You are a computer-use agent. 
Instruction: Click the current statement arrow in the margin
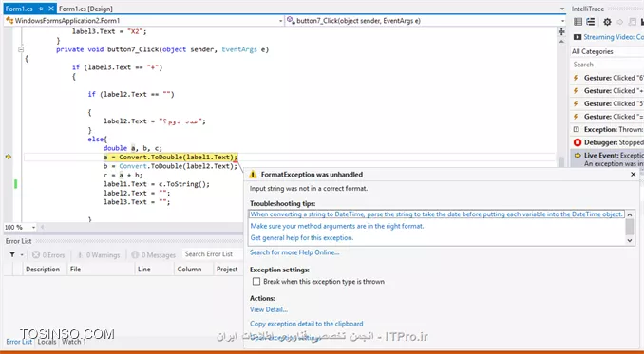click(9, 158)
